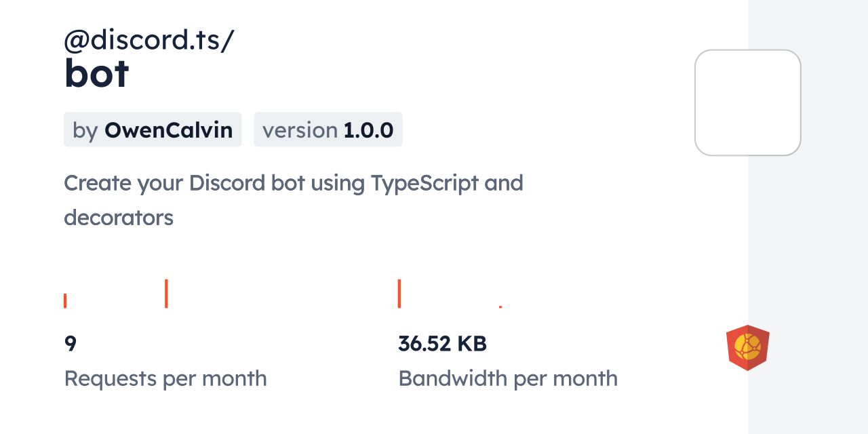Click the "Bandwidth per month" label
Image resolution: width=868 pixels, height=434 pixels.
[508, 378]
